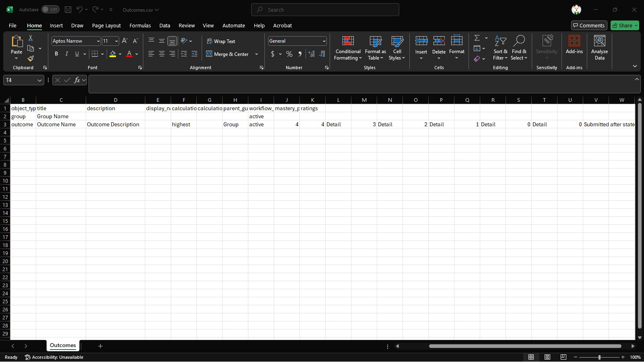Image resolution: width=644 pixels, height=362 pixels.
Task: Open the font name dropdown
Action: 98,41
